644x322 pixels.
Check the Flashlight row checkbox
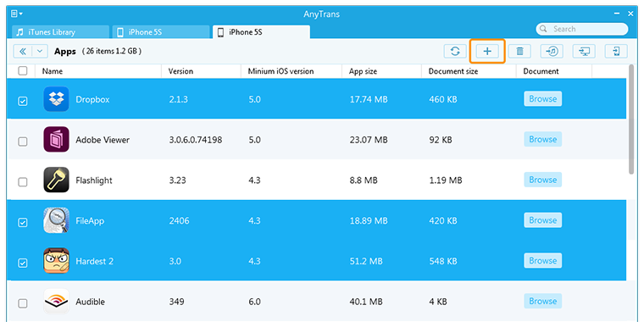click(x=23, y=182)
